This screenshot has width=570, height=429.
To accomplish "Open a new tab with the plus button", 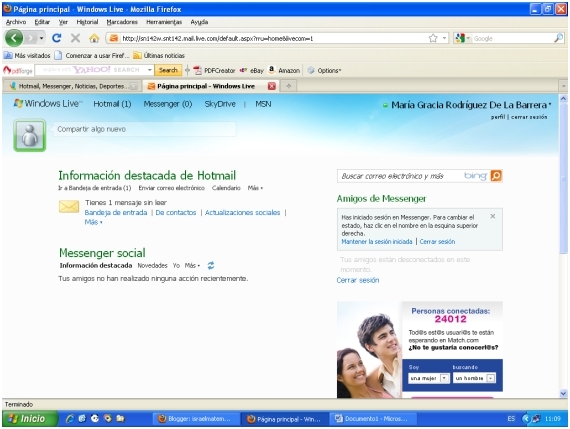I will click(289, 86).
